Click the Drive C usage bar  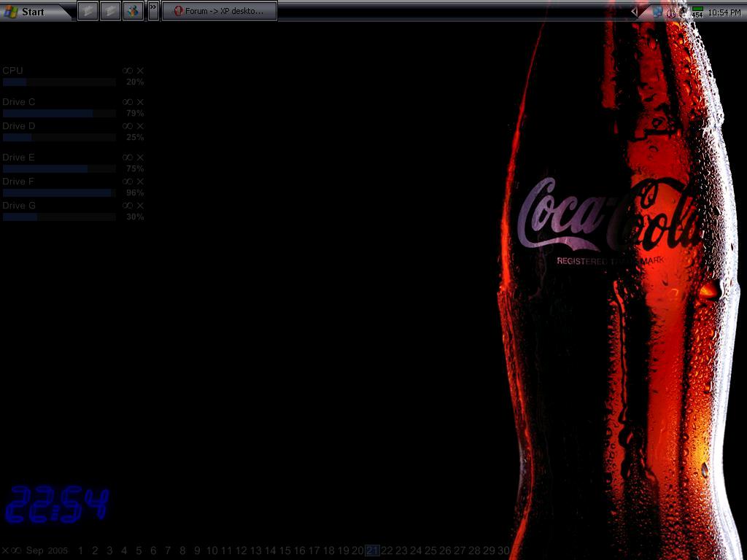coord(59,113)
